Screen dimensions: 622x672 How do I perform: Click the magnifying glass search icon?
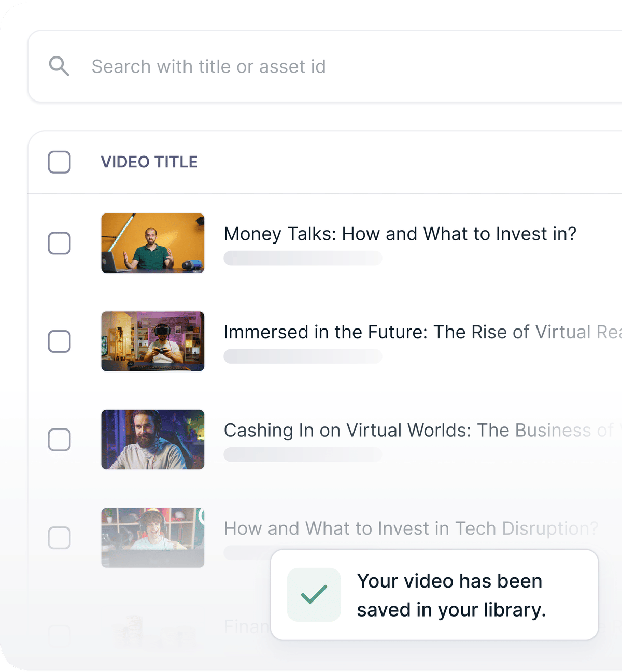(59, 66)
